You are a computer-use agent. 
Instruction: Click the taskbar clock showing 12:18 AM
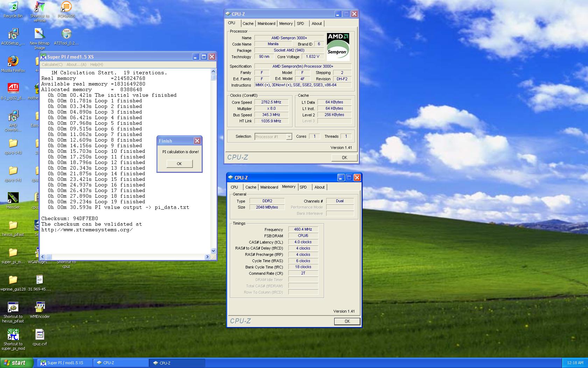[575, 363]
